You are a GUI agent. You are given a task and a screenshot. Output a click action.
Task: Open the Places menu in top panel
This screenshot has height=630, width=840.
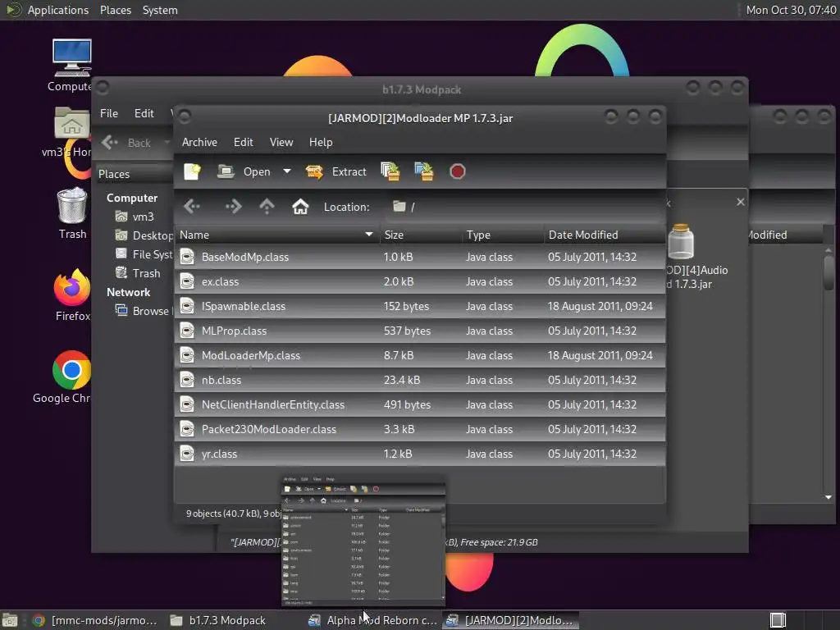[x=115, y=10]
